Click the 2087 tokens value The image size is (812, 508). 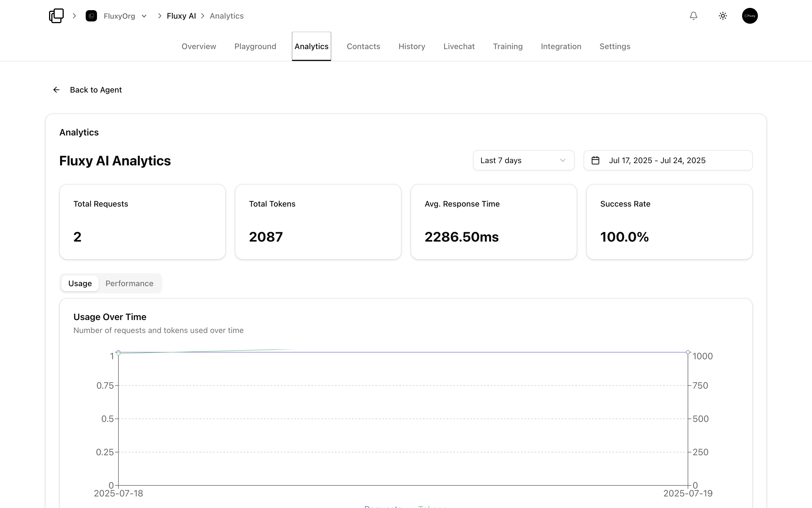click(266, 237)
